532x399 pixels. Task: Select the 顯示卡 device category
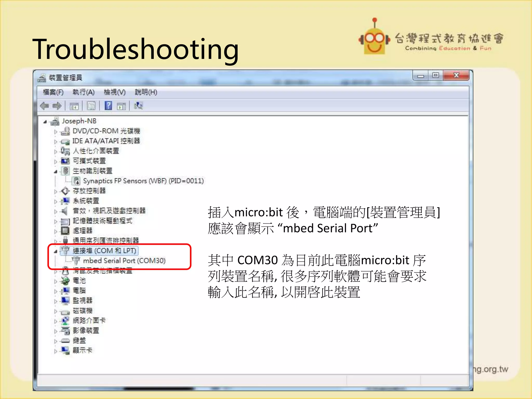(x=82, y=350)
